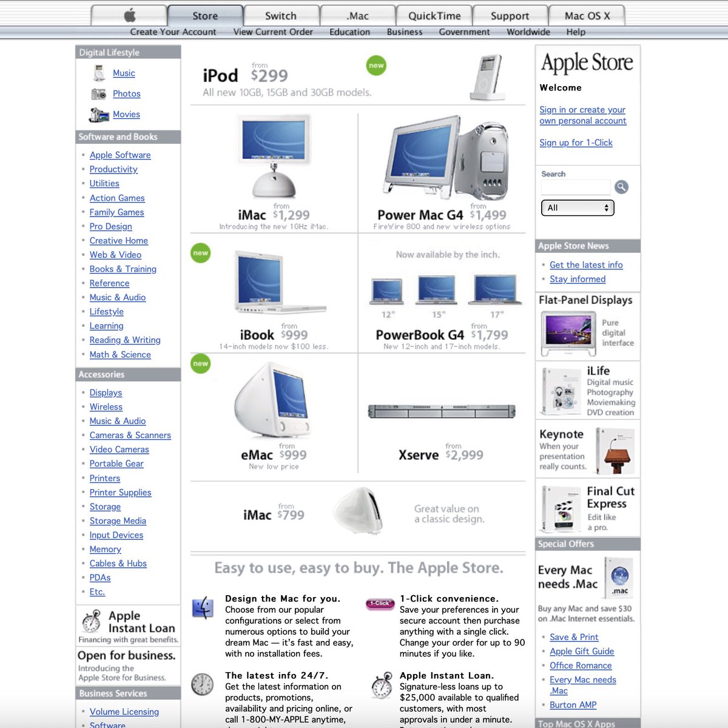The image size is (728, 728).
Task: Click the clock icon by latest info 24/7
Action: click(203, 684)
